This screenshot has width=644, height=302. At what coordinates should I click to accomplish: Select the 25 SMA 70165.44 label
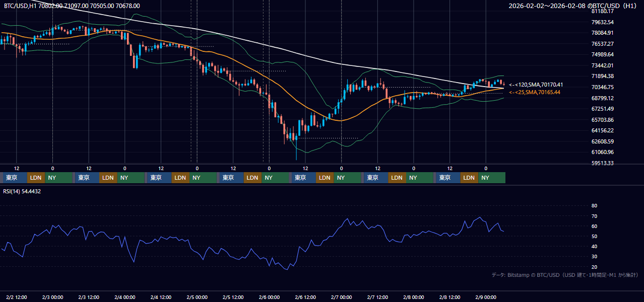pos(534,92)
